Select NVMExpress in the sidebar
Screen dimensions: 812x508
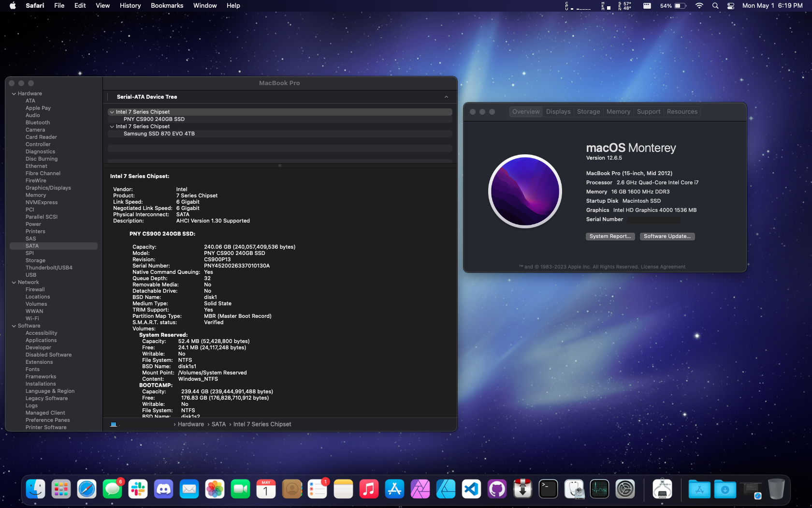coord(42,203)
